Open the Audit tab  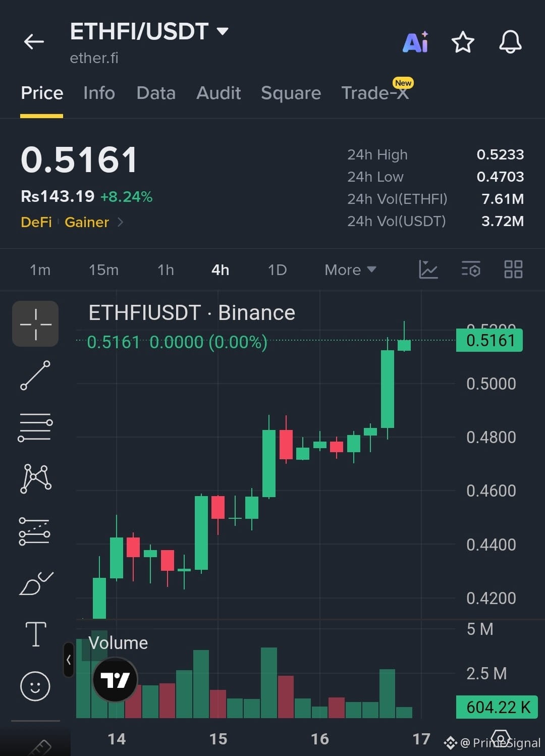[x=219, y=93]
